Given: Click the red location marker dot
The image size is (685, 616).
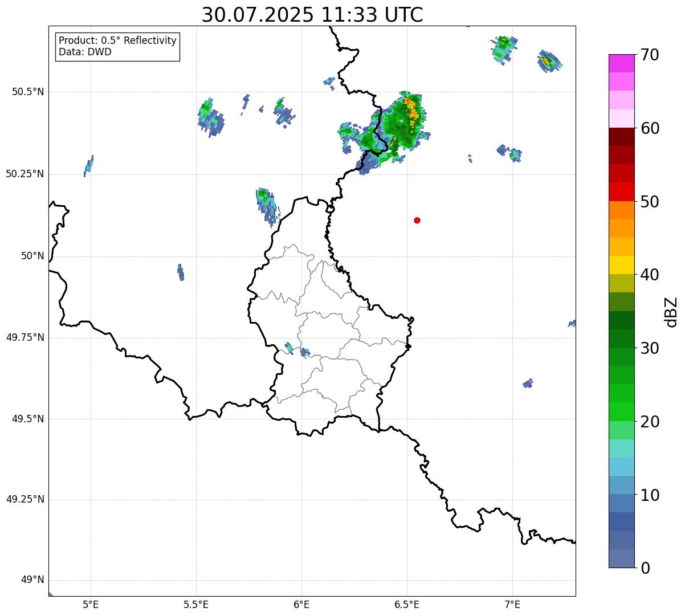Looking at the screenshot, I should point(417,221).
